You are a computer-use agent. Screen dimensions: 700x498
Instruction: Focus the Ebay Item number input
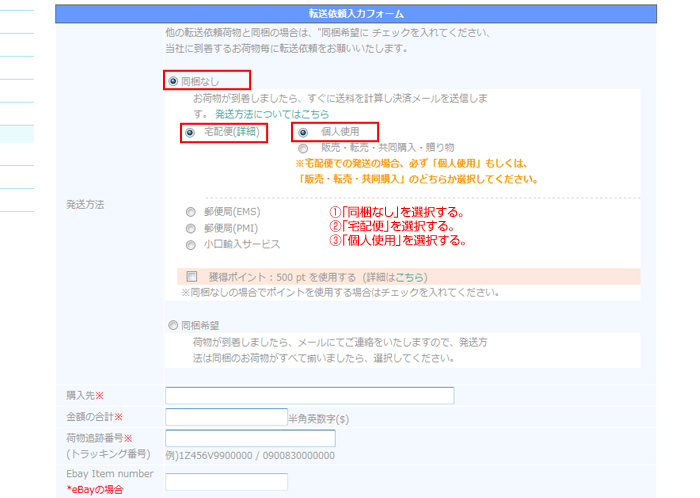[225, 481]
